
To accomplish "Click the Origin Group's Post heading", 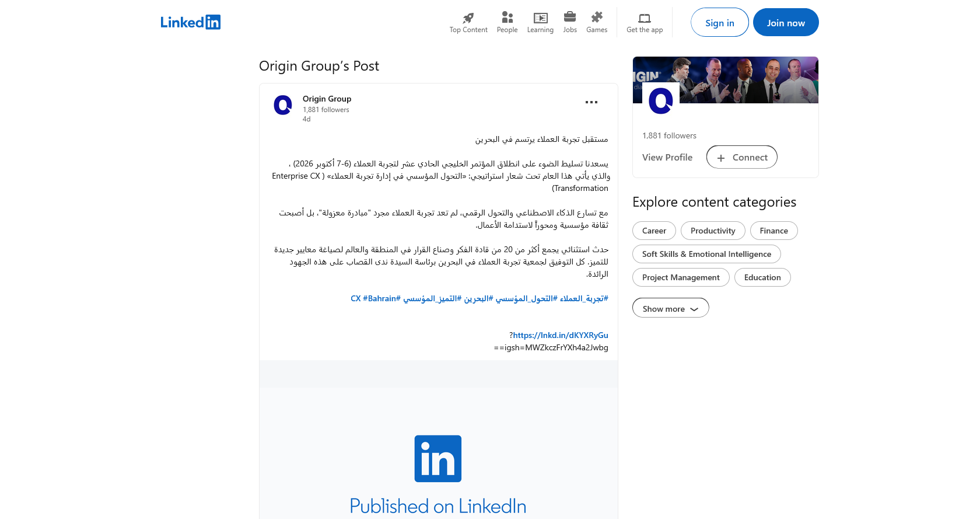I will pos(319,66).
